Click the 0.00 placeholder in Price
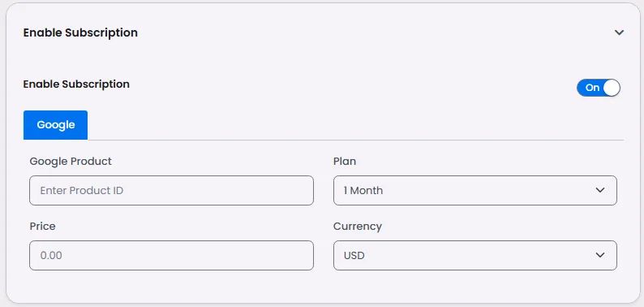 tap(51, 256)
